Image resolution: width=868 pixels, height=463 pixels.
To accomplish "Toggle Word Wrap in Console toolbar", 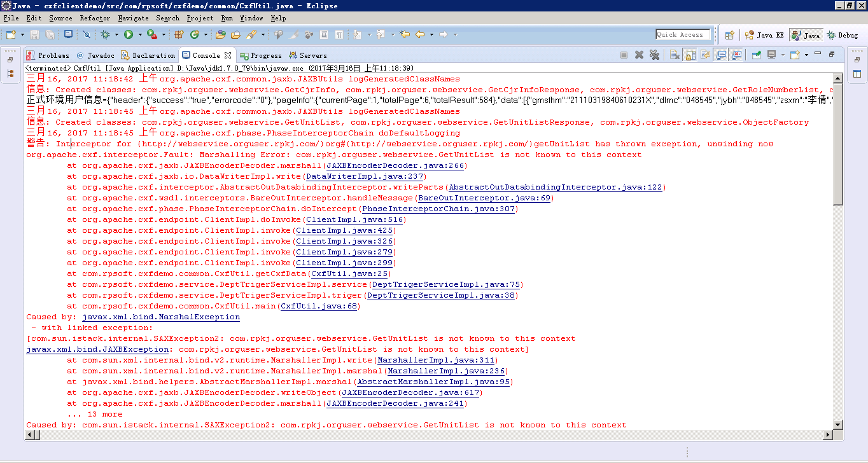I will 705,55.
